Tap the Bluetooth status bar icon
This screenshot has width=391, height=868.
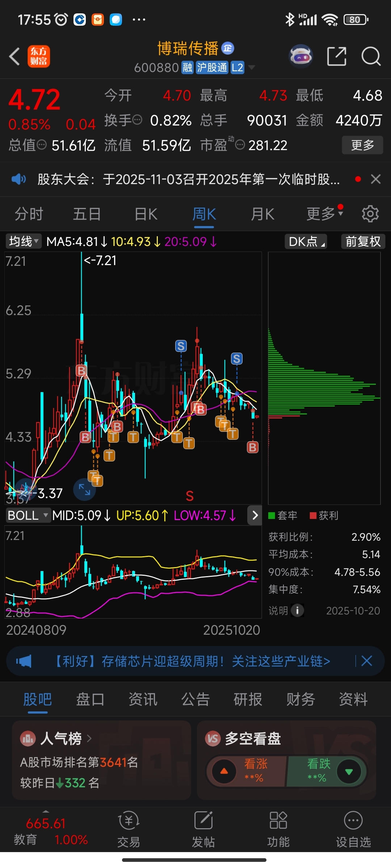tap(290, 20)
